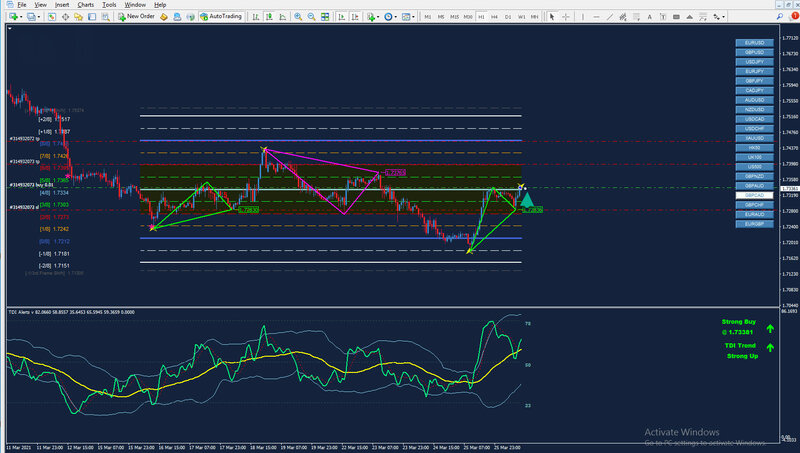The image size is (800, 453).
Task: Select the Trendline drawing tool
Action: [x=610, y=17]
